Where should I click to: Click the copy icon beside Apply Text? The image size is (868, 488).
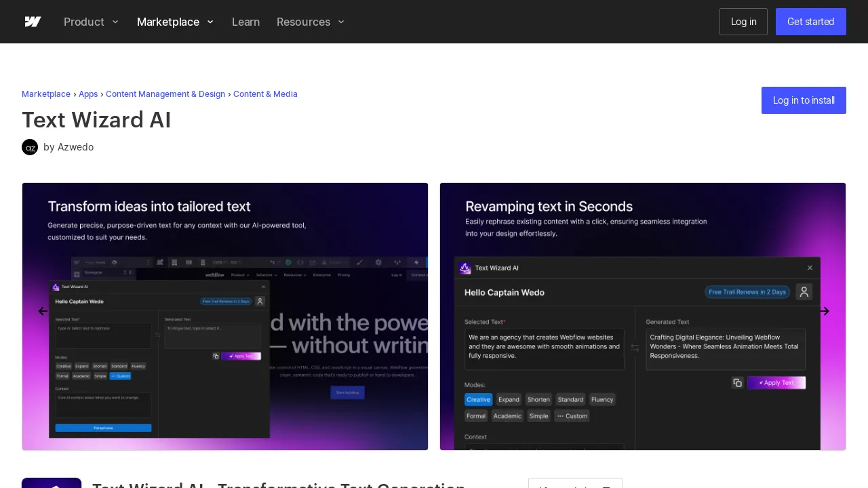738,382
